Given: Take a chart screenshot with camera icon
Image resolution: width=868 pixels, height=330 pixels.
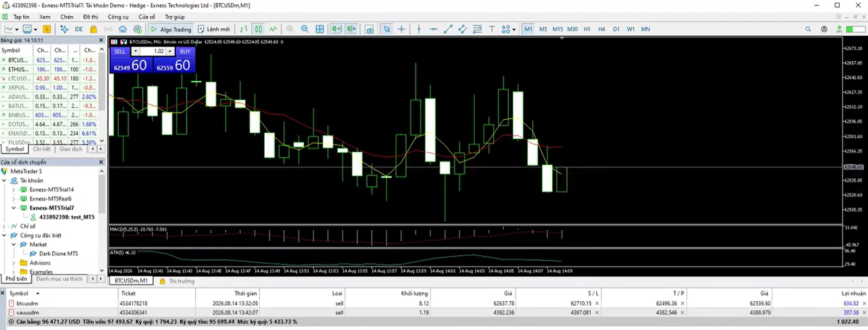Looking at the screenshot, I should click(x=369, y=29).
